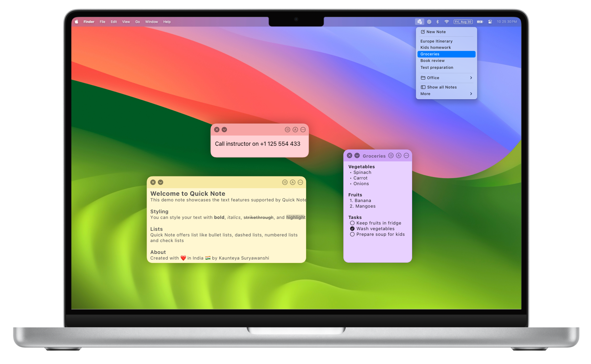Open the Apple menu
Viewport: 591px width, 364px height.
(x=77, y=22)
